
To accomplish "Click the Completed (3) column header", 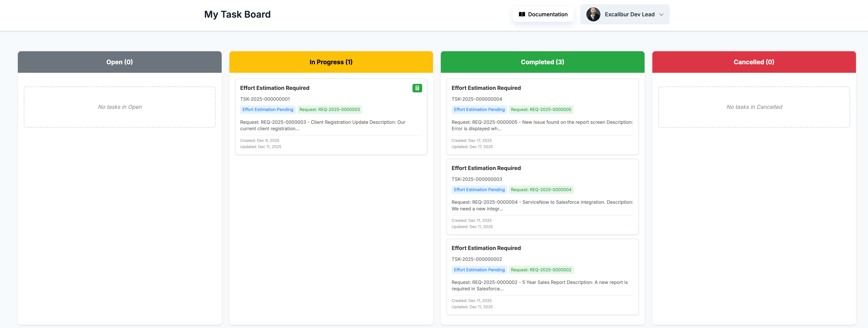I will [542, 62].
